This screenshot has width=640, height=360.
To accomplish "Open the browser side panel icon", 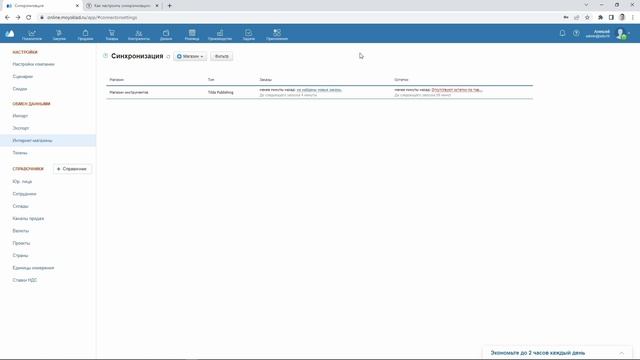I will click(x=611, y=18).
